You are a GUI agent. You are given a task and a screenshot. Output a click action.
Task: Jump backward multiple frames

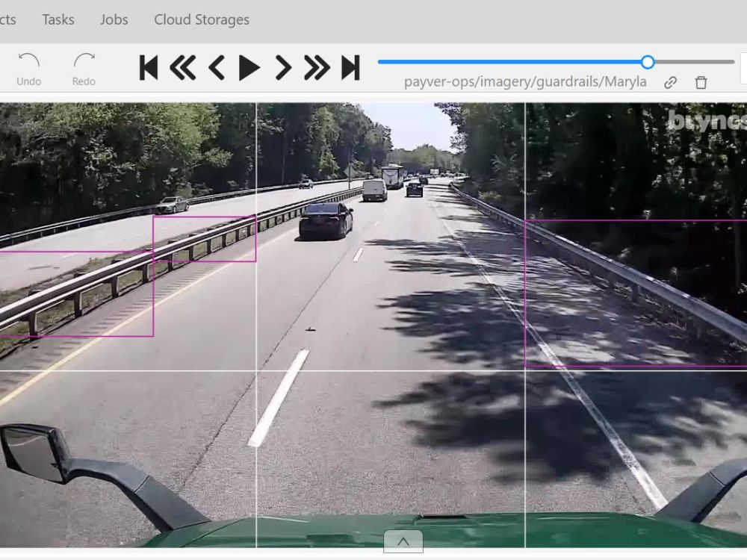[183, 67]
